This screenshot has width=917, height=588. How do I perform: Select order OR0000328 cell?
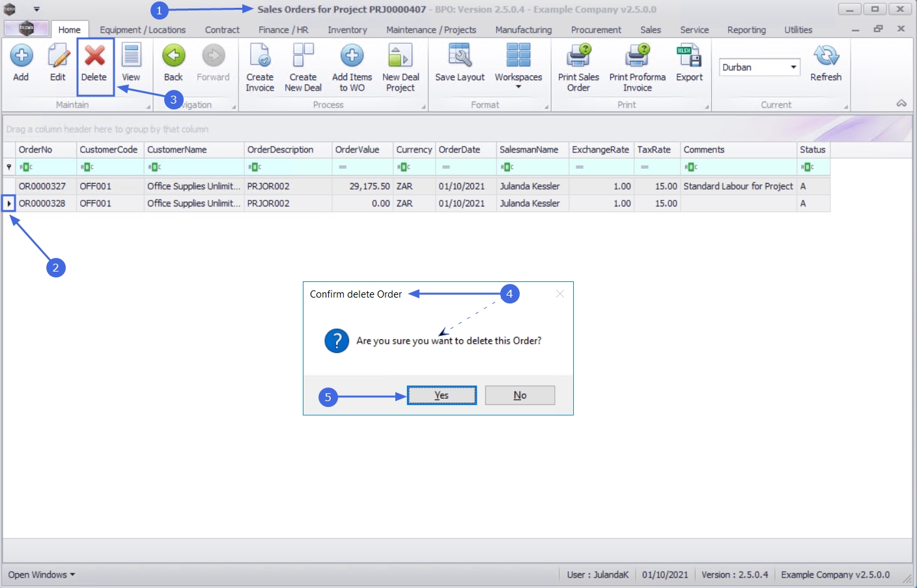click(x=46, y=203)
